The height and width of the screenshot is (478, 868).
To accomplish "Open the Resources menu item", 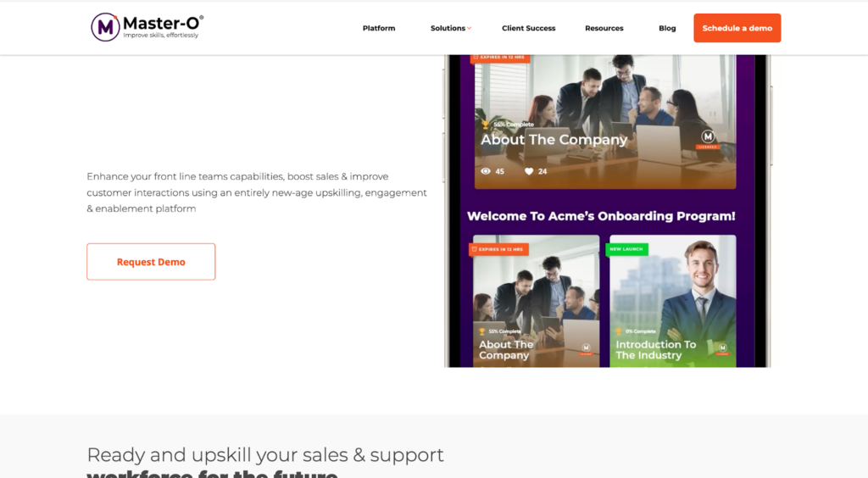I will pyautogui.click(x=604, y=28).
